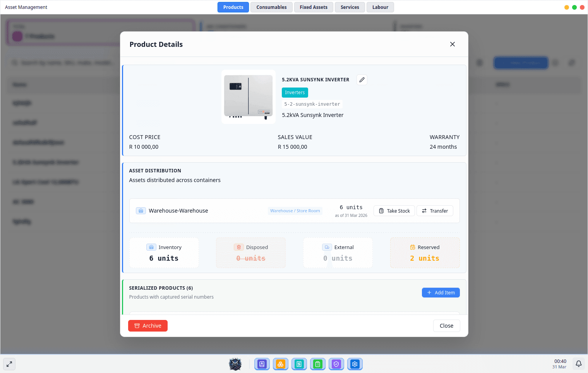Click the Close button in dialog footer
The height and width of the screenshot is (373, 588).
click(446, 326)
